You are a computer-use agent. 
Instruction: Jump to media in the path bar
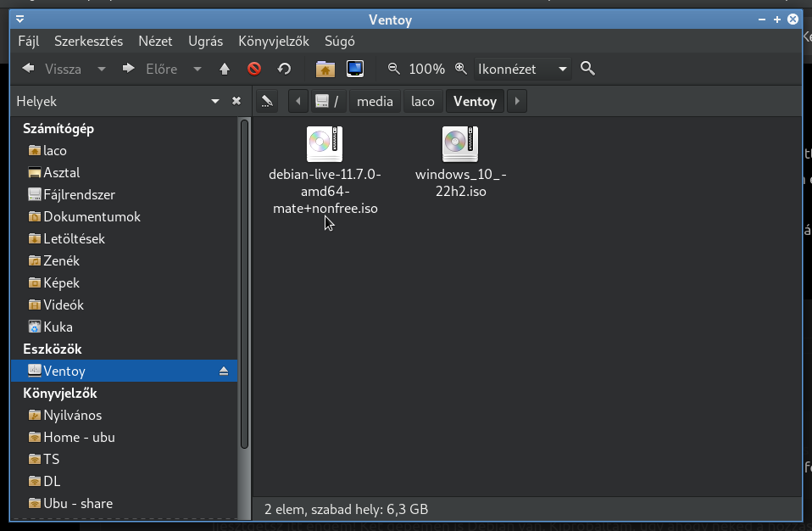(x=375, y=101)
